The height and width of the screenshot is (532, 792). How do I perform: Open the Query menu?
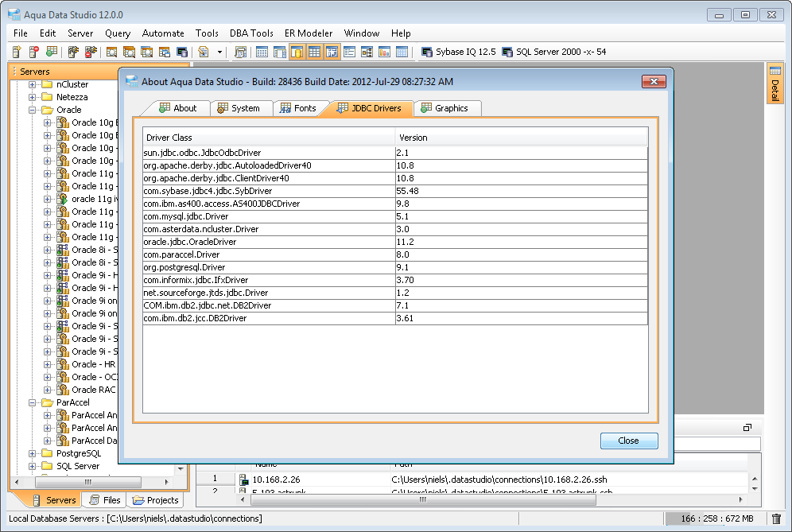click(118, 33)
